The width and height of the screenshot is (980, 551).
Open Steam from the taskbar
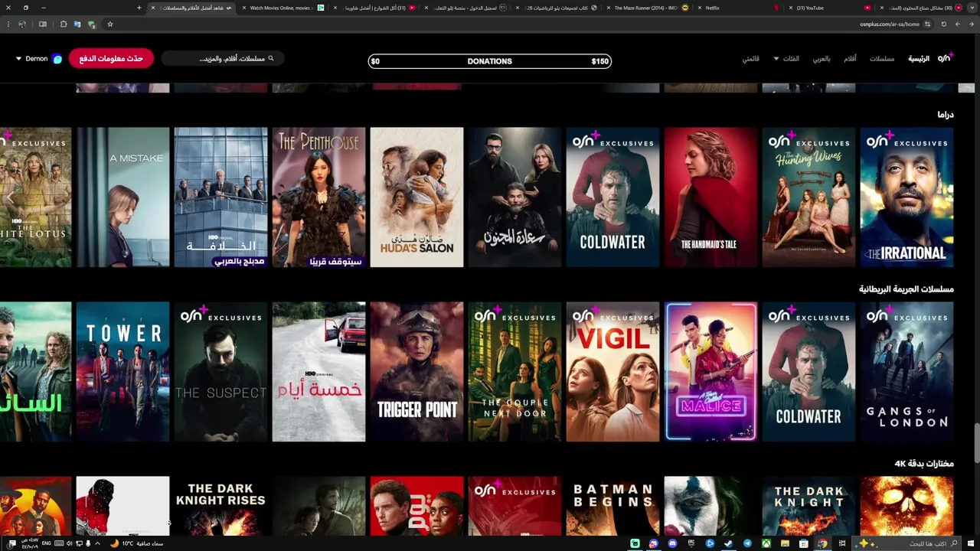pyautogui.click(x=728, y=543)
